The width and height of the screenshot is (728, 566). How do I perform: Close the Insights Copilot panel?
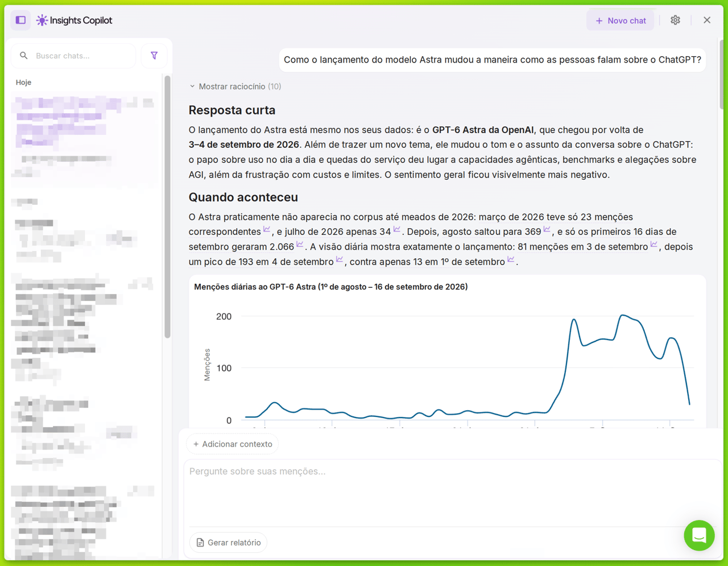(x=707, y=20)
